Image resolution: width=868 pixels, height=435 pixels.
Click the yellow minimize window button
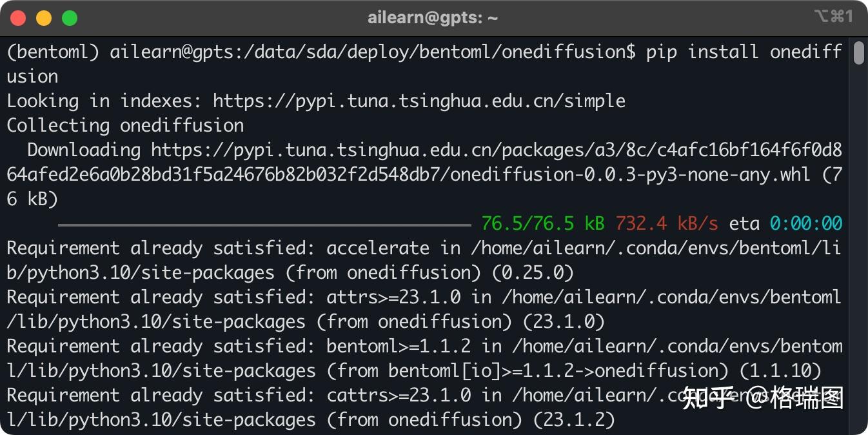(x=44, y=18)
